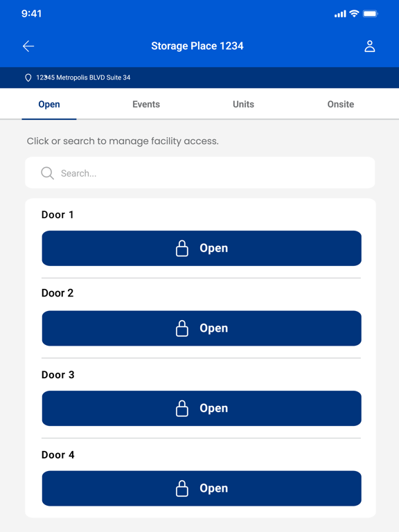Click the Door 1 label

[57, 215]
